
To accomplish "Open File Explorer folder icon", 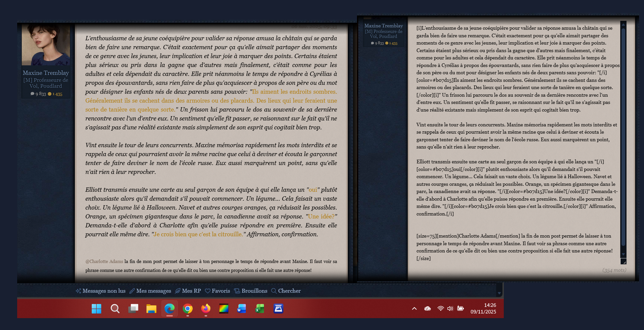I will tap(151, 309).
